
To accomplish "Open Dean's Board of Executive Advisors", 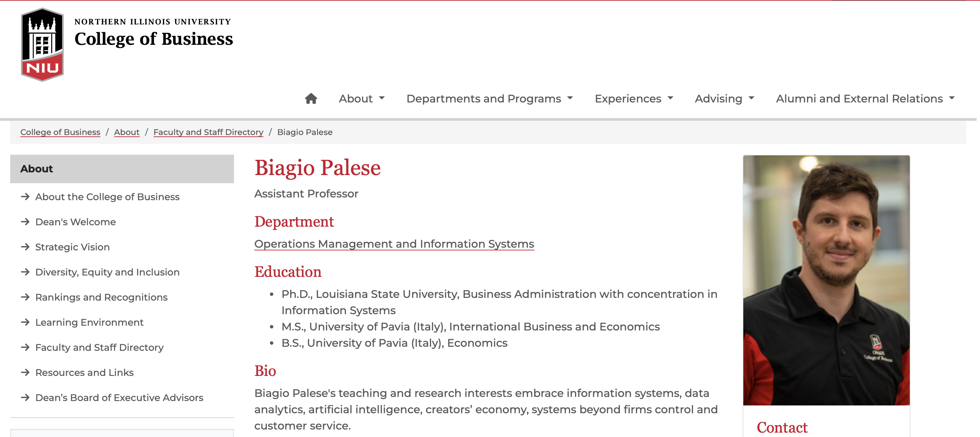I will [x=119, y=397].
